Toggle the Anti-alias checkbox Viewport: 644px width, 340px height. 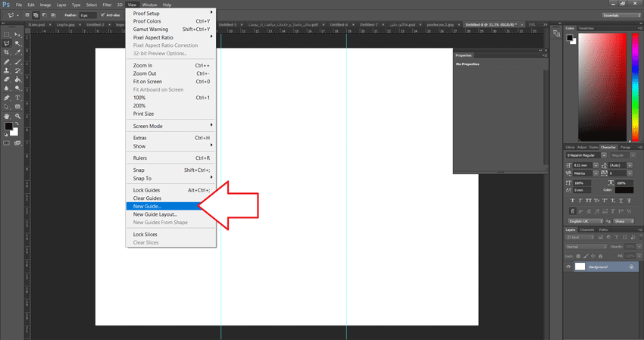click(103, 15)
